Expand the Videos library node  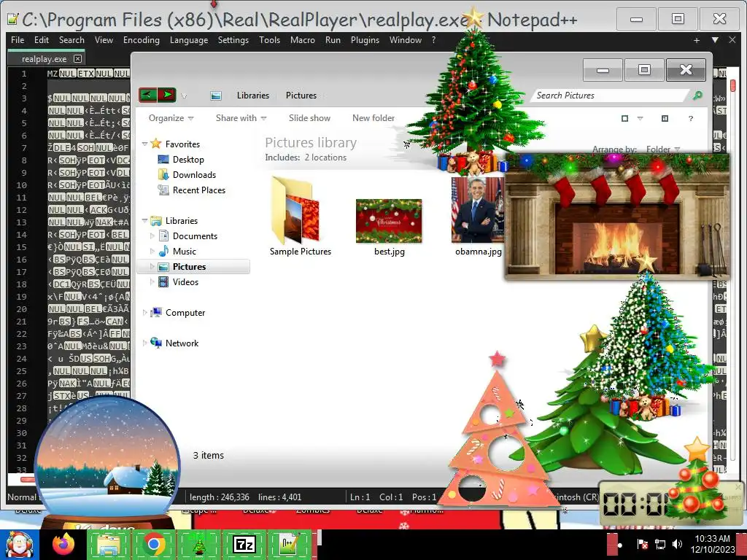152,282
